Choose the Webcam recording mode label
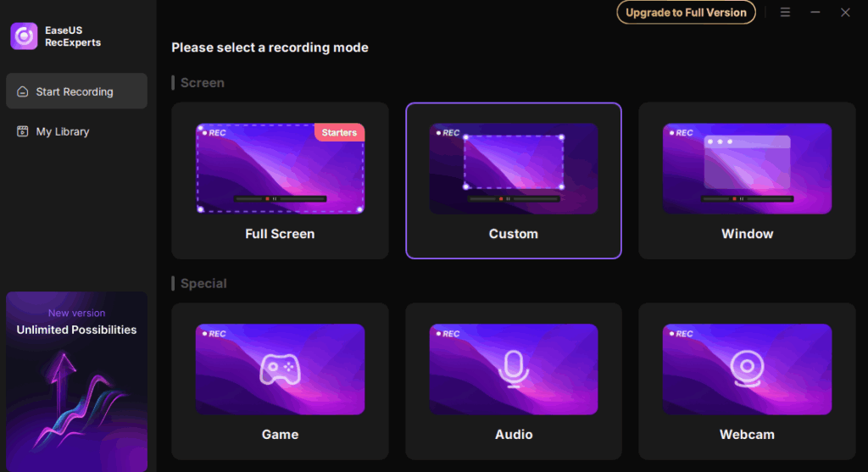The width and height of the screenshot is (868, 472). (748, 435)
